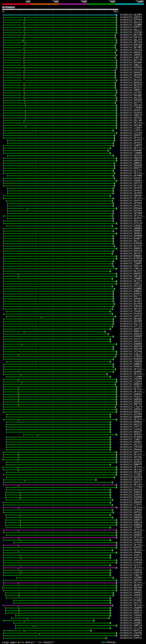This screenshot has width=146, height=644.
Task: Click the green ~80% identity legend segment
Action: click(101, 4)
